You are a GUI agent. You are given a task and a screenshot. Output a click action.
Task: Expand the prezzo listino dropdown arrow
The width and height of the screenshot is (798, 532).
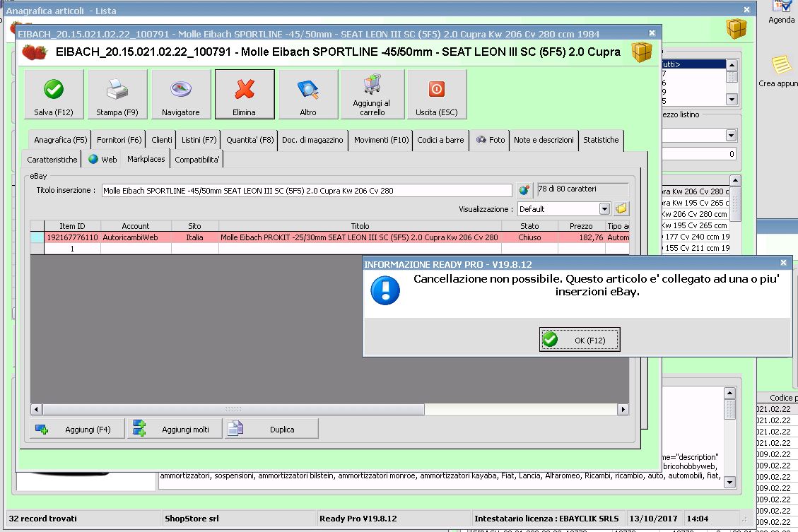click(731, 135)
